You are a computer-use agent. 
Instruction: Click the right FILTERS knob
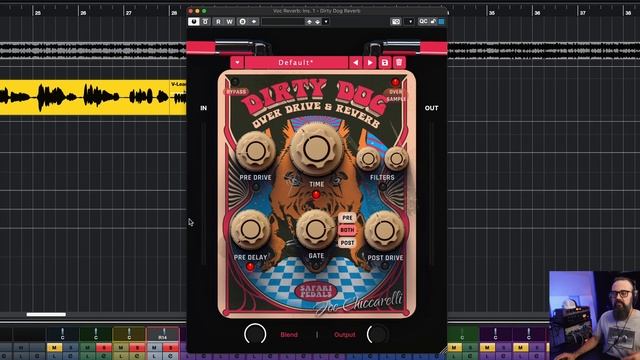(396, 158)
